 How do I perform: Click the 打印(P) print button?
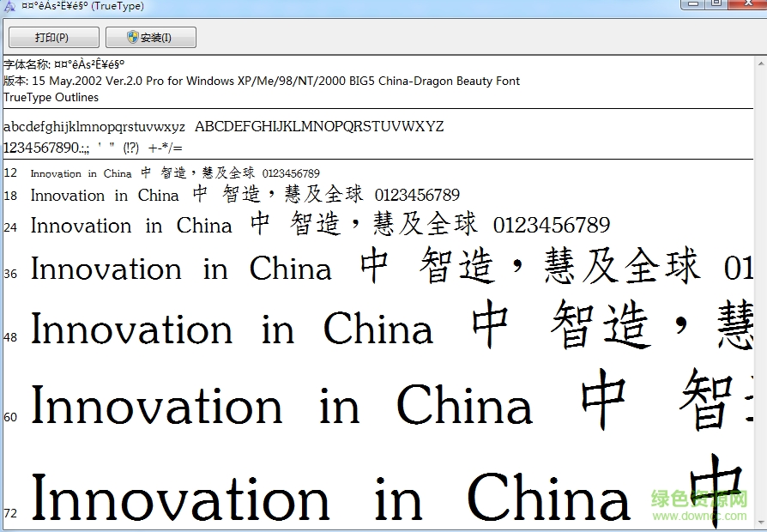51,38
